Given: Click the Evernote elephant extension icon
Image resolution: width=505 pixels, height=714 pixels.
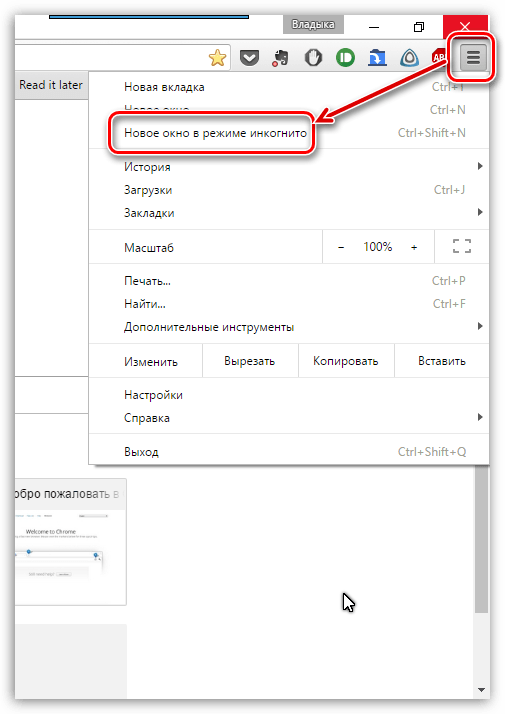Looking at the screenshot, I should pyautogui.click(x=281, y=58).
